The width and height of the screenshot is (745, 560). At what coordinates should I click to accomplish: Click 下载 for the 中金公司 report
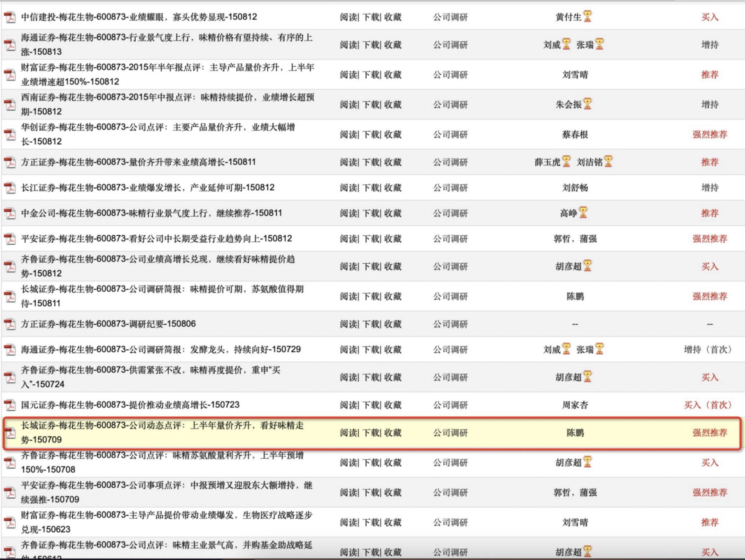(371, 213)
